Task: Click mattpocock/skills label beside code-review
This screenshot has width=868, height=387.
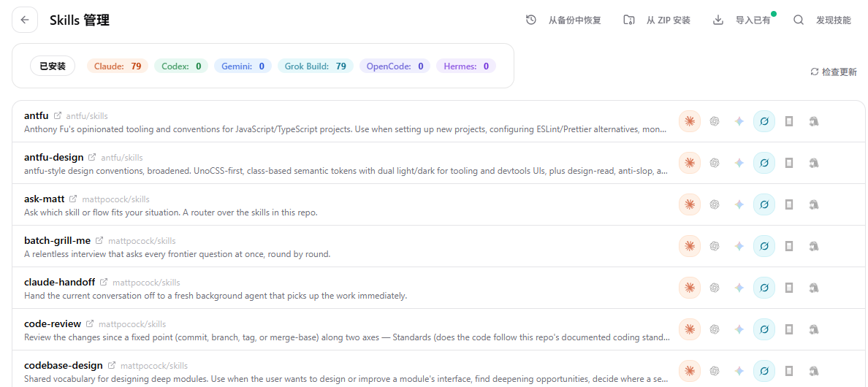Action: coord(132,324)
